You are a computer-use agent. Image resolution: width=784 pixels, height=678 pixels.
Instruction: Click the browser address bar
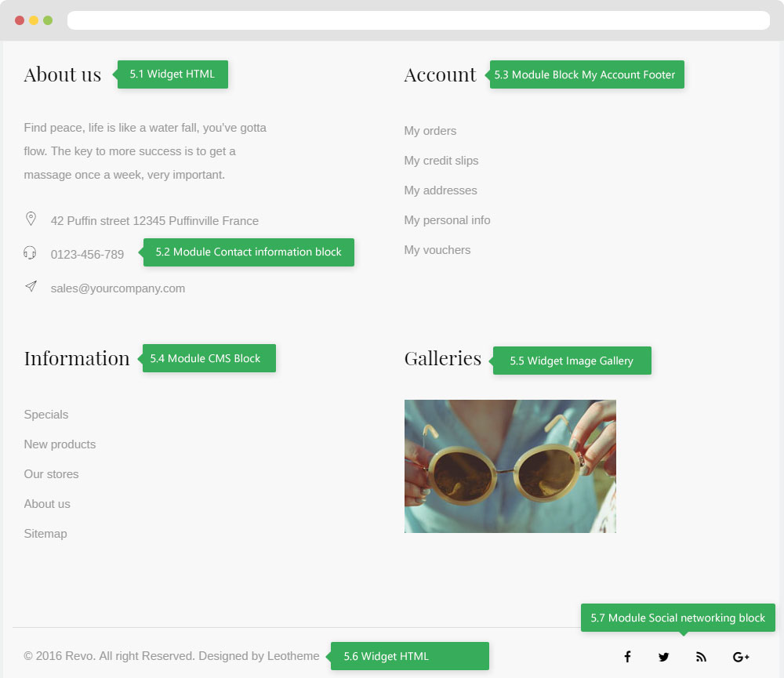tap(418, 20)
